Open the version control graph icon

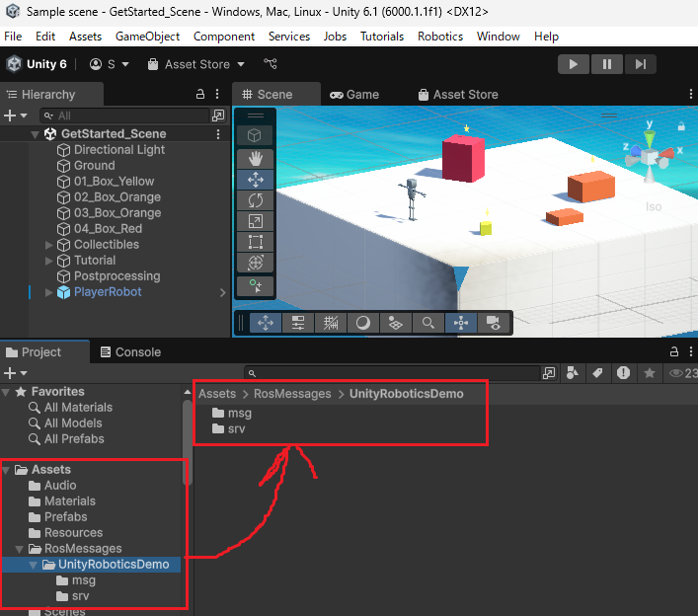click(x=271, y=63)
